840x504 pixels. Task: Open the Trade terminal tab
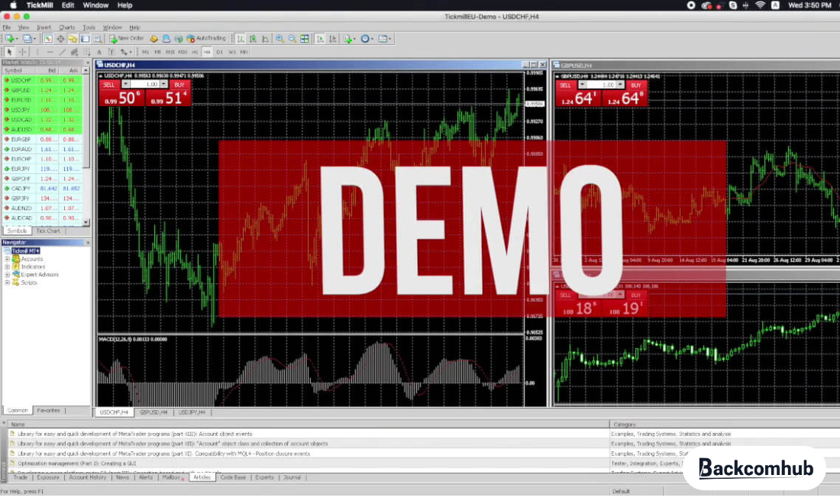[x=21, y=478]
